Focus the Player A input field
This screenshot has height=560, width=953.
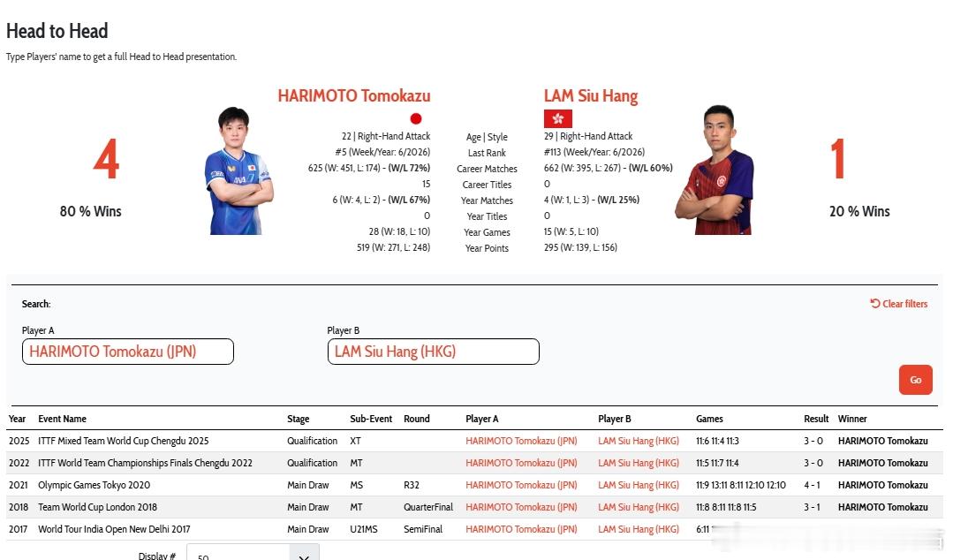point(128,352)
